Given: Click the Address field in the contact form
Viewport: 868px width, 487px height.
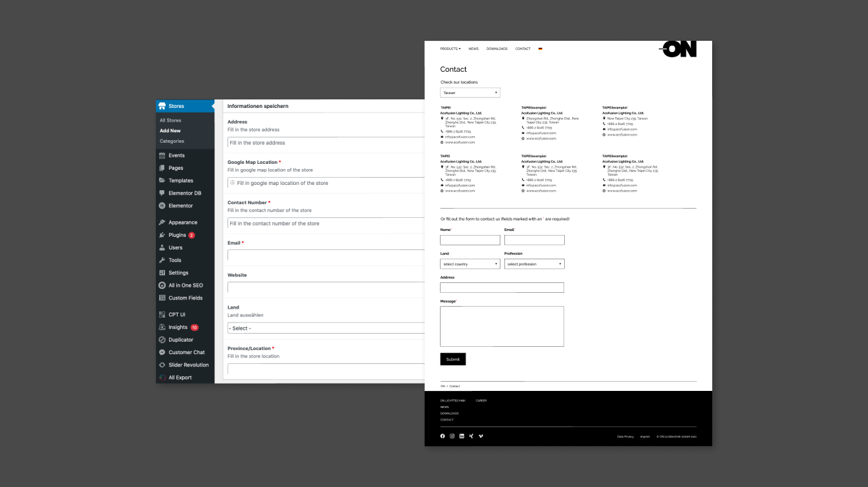Looking at the screenshot, I should pos(502,288).
